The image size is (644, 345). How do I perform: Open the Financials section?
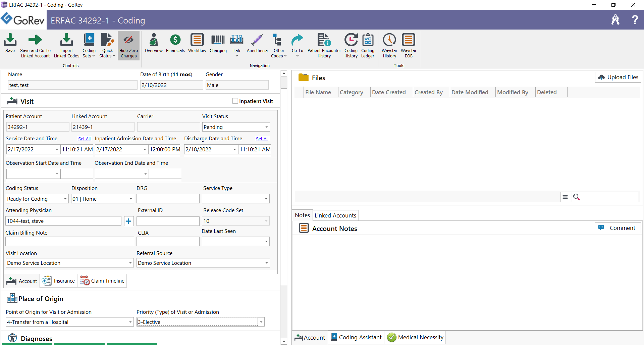tap(175, 43)
